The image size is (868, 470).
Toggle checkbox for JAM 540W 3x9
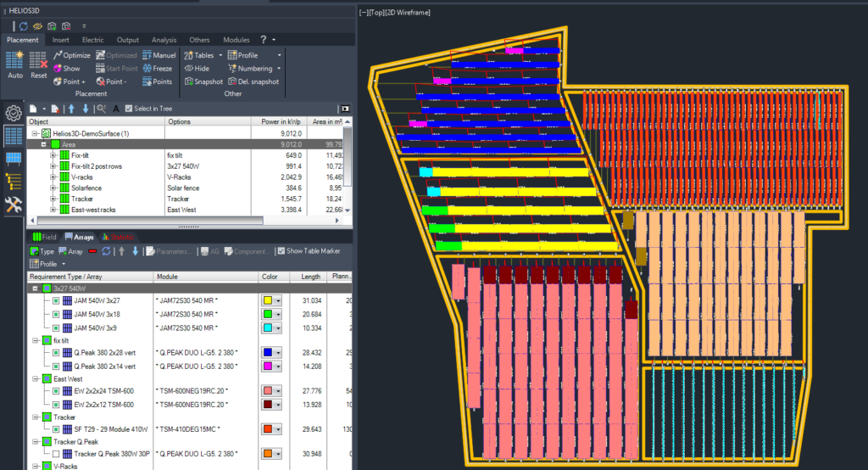pos(56,328)
